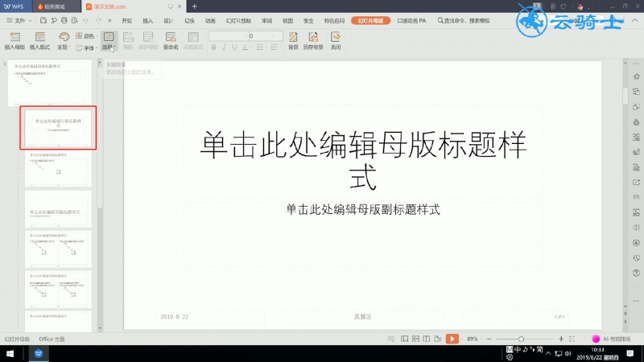This screenshot has width=644, height=362.
Task: Click the user avatar in title bar
Action: point(580,6)
